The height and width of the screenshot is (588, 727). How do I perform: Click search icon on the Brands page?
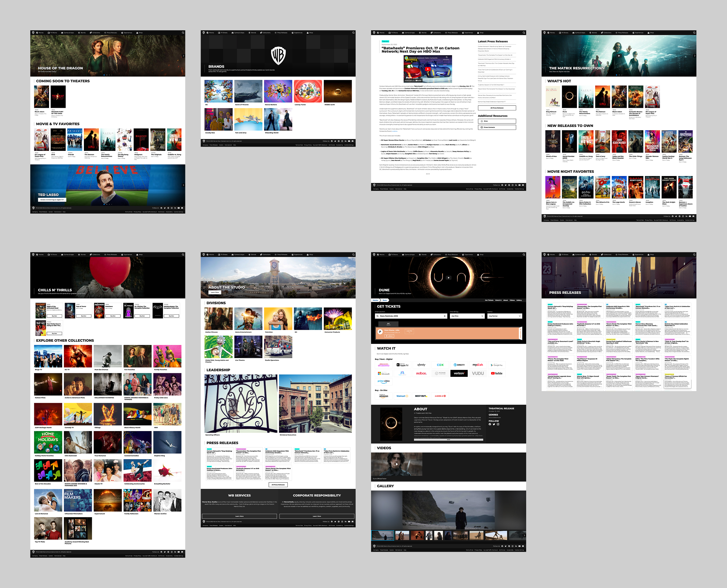tap(353, 32)
